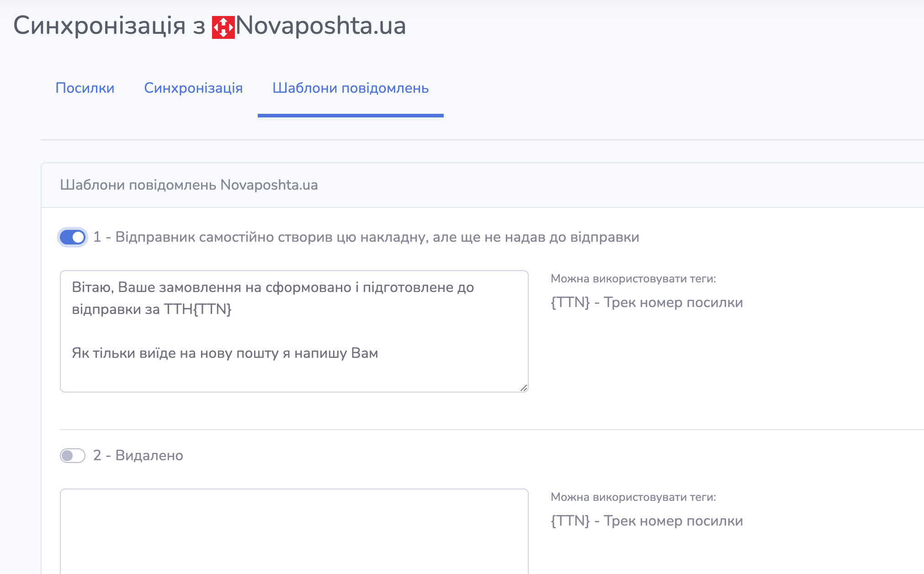Image resolution: width=924 pixels, height=574 pixels.
Task: Click the 'Синхронізація з' page title text
Action: (x=110, y=26)
